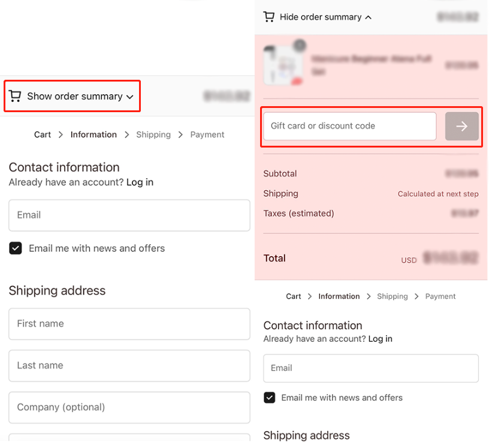This screenshot has width=489, height=448.
Task: Select the Email field in the right form
Action: click(x=370, y=368)
